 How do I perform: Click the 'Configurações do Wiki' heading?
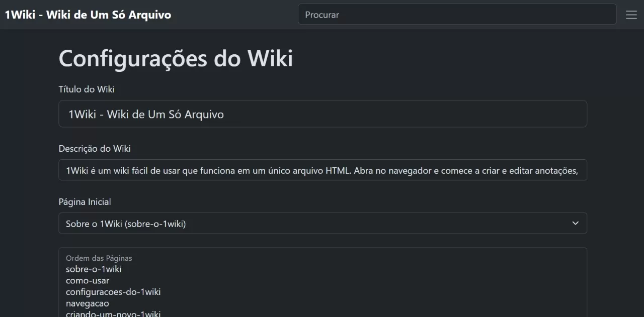(x=176, y=59)
